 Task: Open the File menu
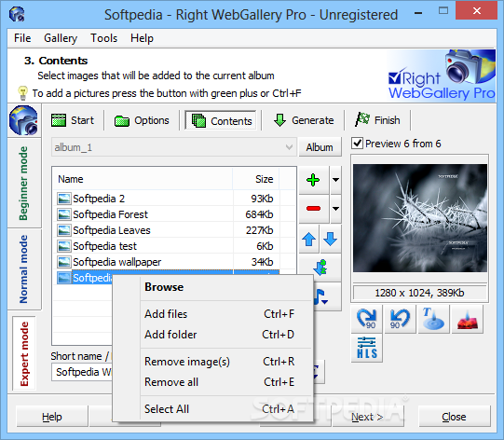pyautogui.click(x=22, y=38)
